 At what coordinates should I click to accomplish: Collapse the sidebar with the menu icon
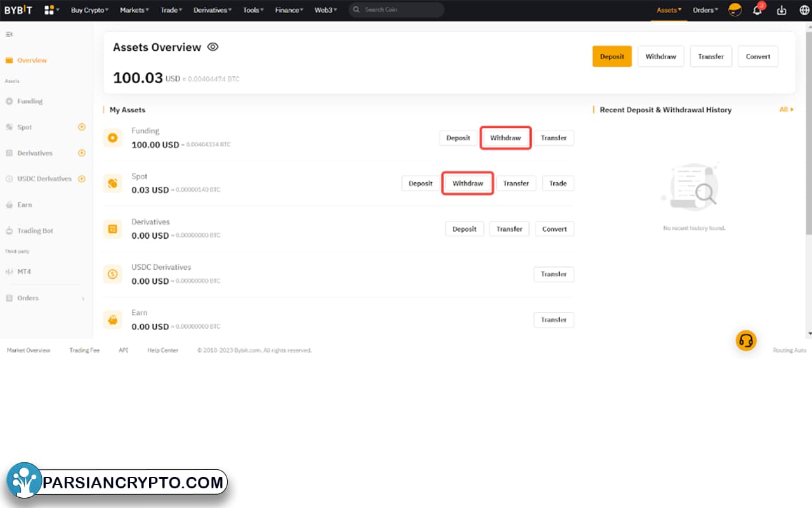[9, 34]
